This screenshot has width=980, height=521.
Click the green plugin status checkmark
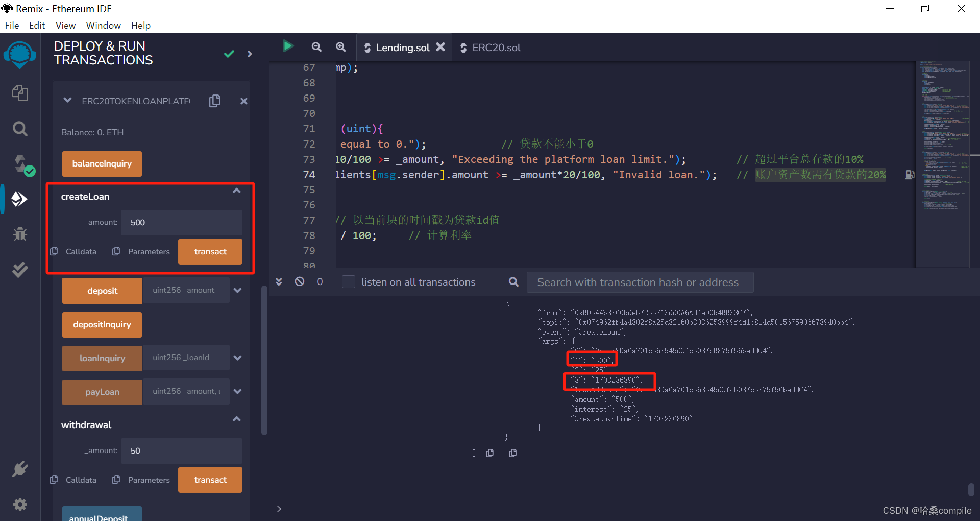229,54
